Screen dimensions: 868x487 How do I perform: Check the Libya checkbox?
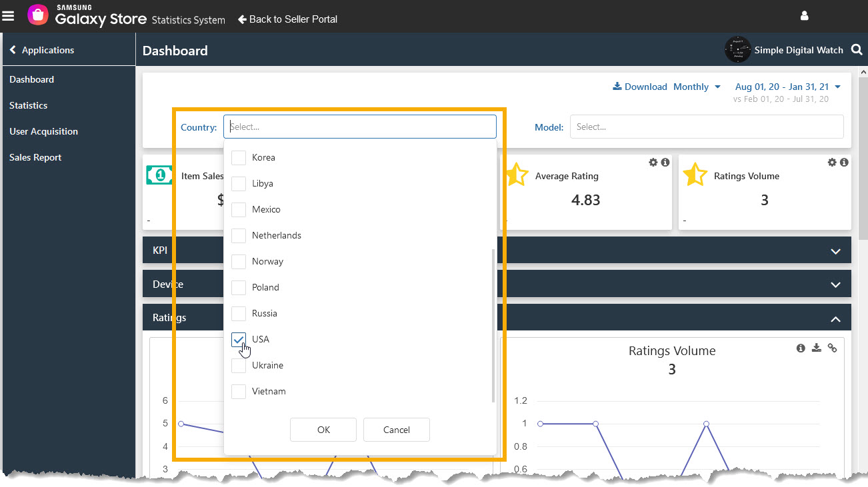pyautogui.click(x=239, y=184)
